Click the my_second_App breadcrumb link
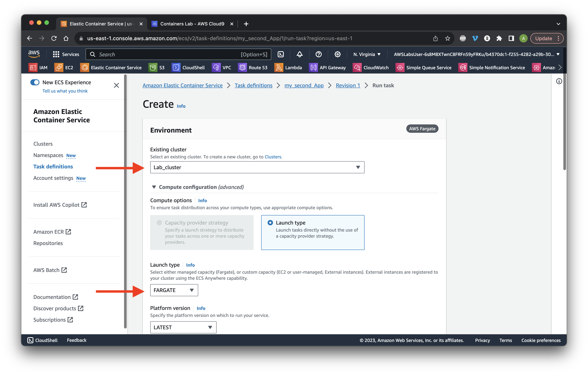Screen dimensions: 588x374 coord(304,86)
